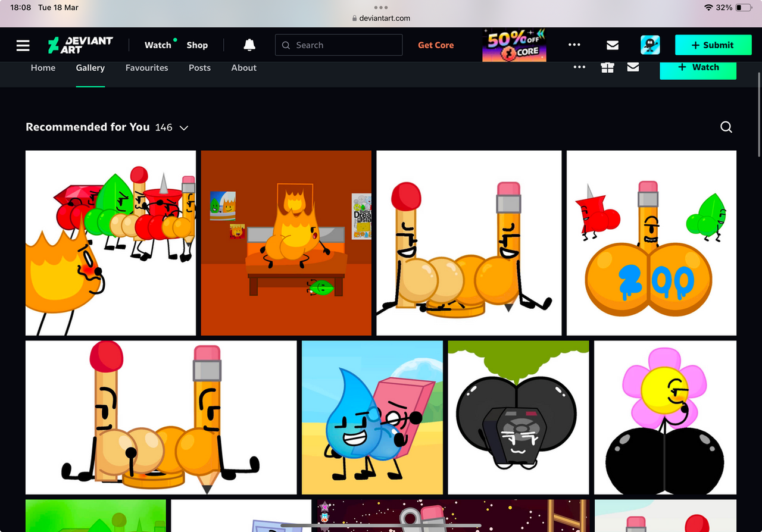Open the notifications bell
This screenshot has height=532, width=762.
coord(249,45)
